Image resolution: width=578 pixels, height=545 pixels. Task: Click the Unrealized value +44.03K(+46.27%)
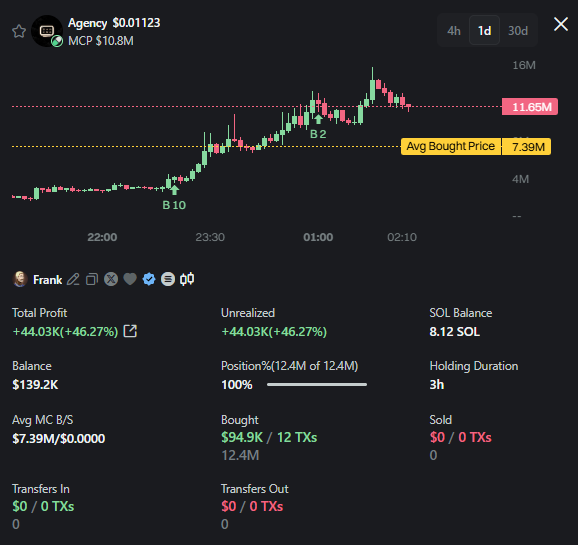[274, 331]
